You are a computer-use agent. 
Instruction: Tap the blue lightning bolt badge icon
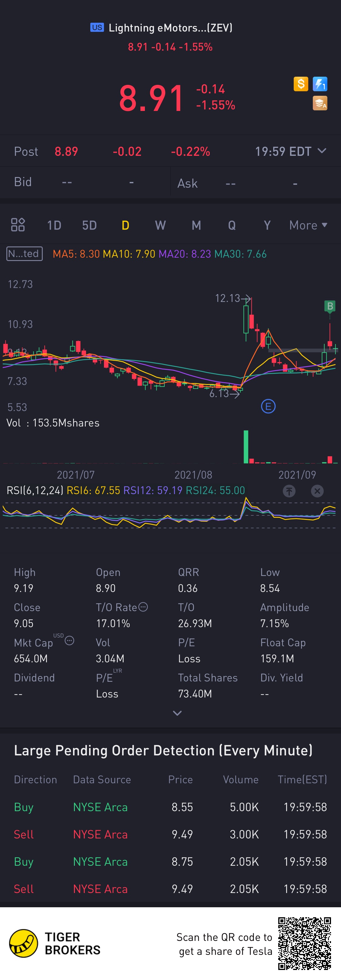point(320,84)
